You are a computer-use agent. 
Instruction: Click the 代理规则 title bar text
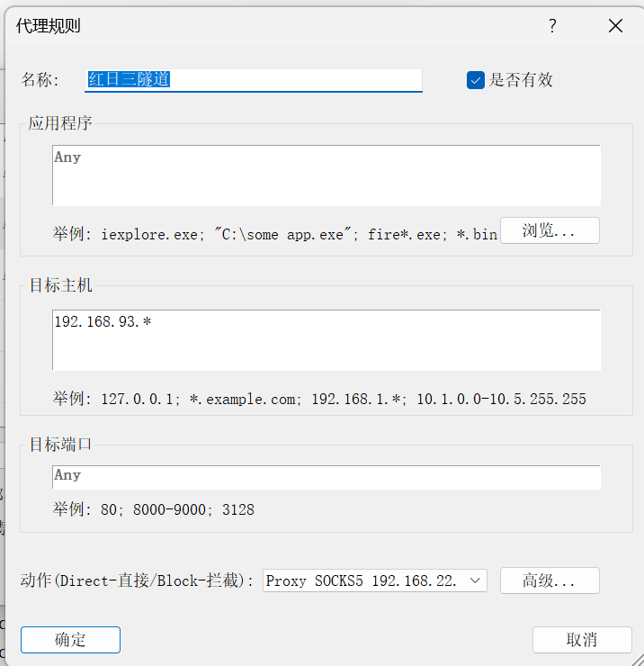click(49, 26)
